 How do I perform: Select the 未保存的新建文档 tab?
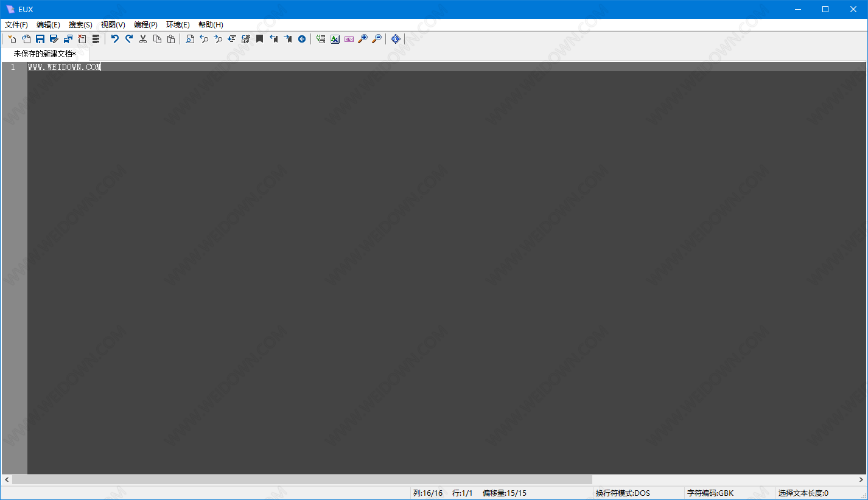[x=44, y=54]
